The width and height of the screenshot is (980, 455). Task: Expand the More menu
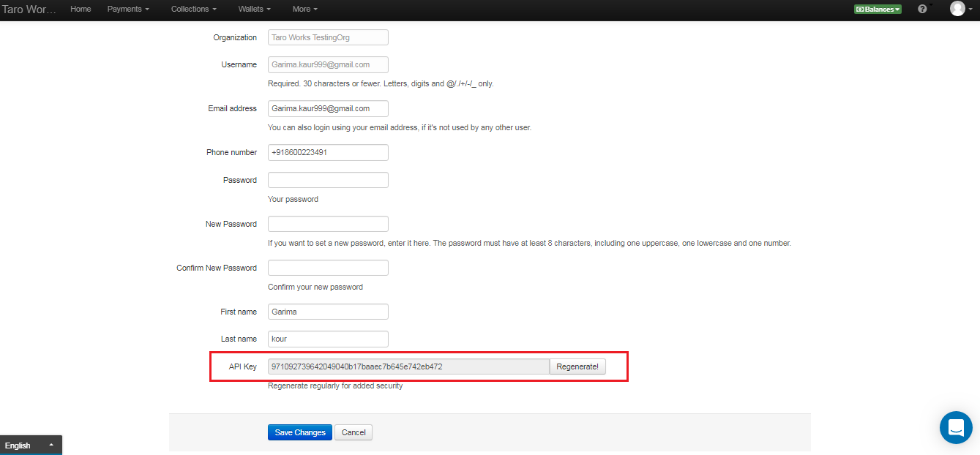click(x=304, y=9)
